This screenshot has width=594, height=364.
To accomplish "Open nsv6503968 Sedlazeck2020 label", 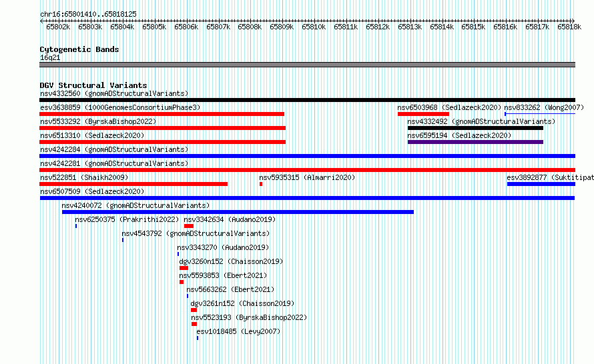I will click(449, 107).
